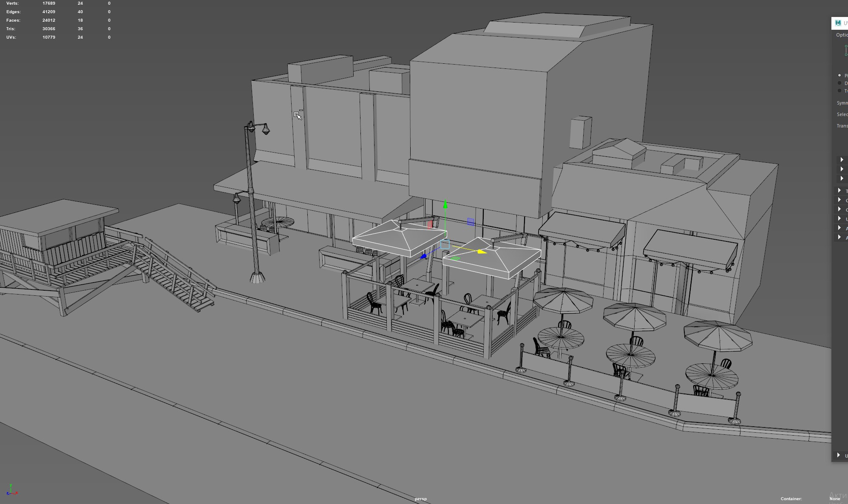Click the Symmetrize label in the UV Toolkit
Viewport: 848px width, 504px height.
click(x=842, y=103)
